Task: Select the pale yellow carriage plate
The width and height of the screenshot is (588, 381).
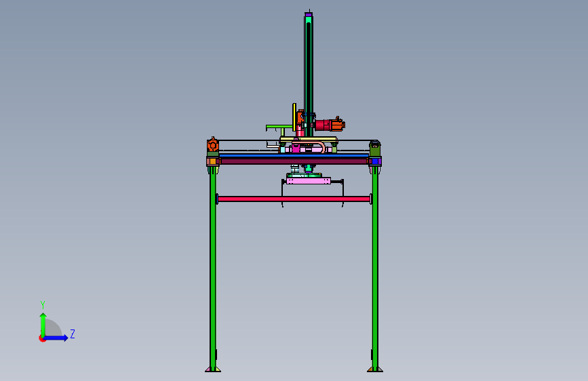Action: [x=309, y=140]
